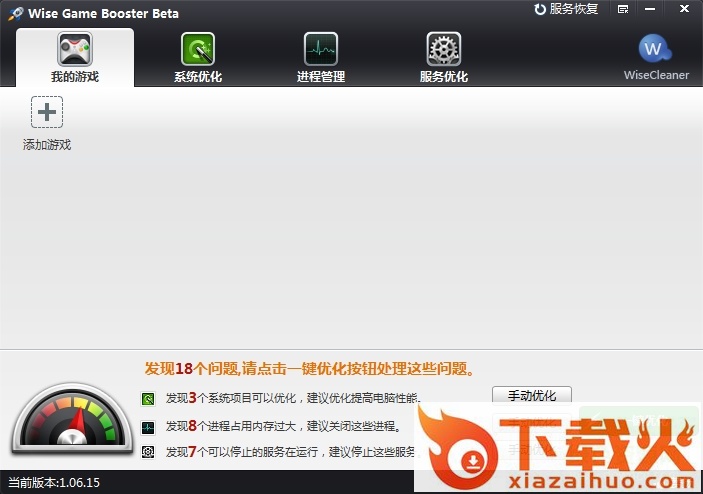
Task: Click the Wise Game Booster Beta title
Action: 104,13
